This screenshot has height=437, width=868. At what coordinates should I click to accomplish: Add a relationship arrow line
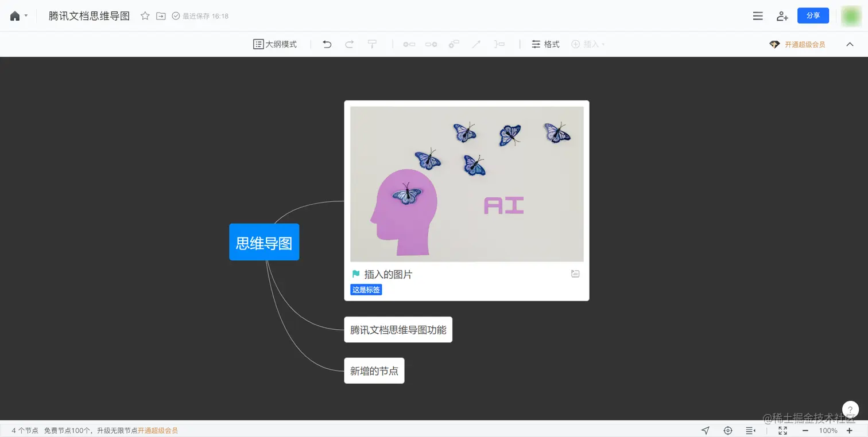click(476, 44)
